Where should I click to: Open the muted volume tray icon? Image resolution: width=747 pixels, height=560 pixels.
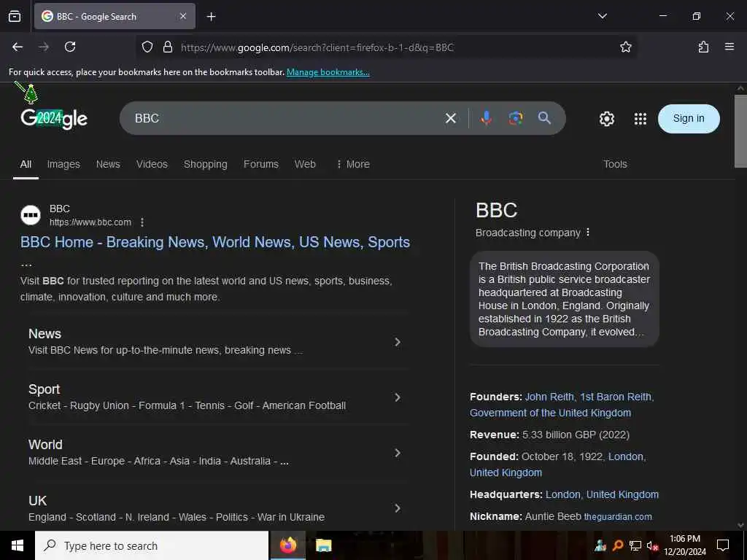(652, 545)
